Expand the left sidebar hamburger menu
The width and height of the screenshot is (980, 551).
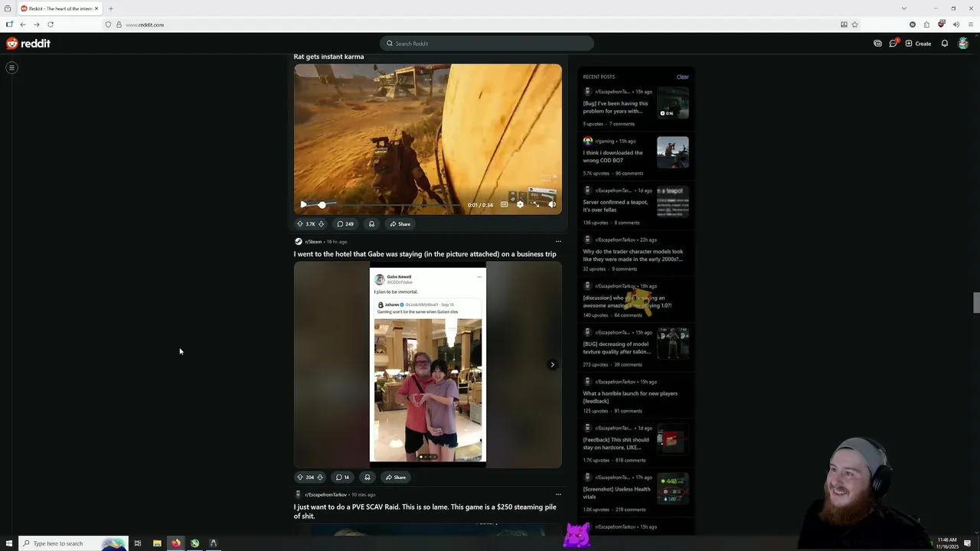(x=11, y=68)
